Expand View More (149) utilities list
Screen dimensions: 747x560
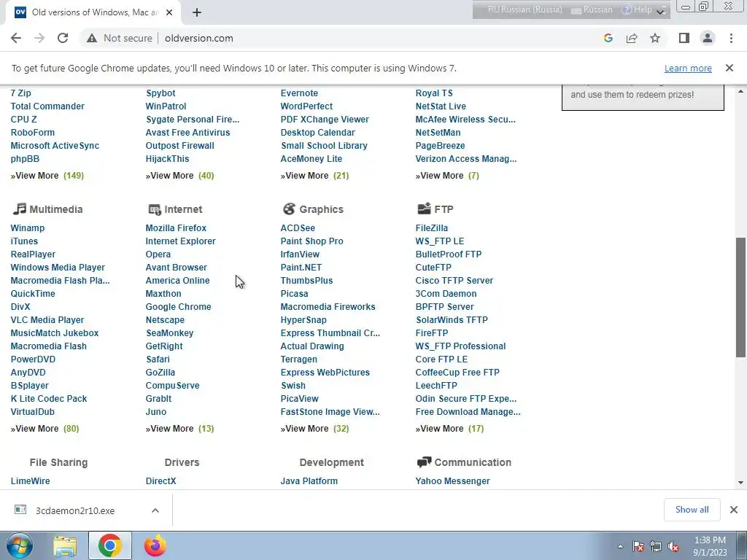tap(47, 176)
